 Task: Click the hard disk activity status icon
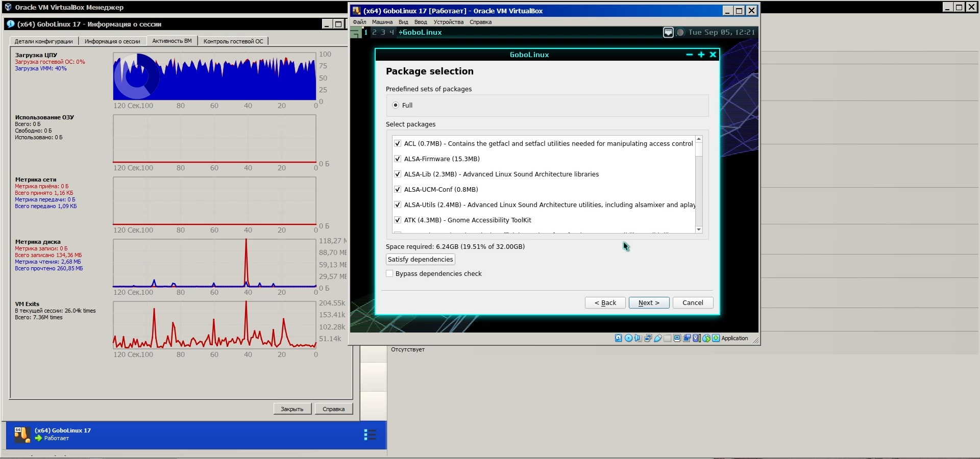(x=618, y=338)
